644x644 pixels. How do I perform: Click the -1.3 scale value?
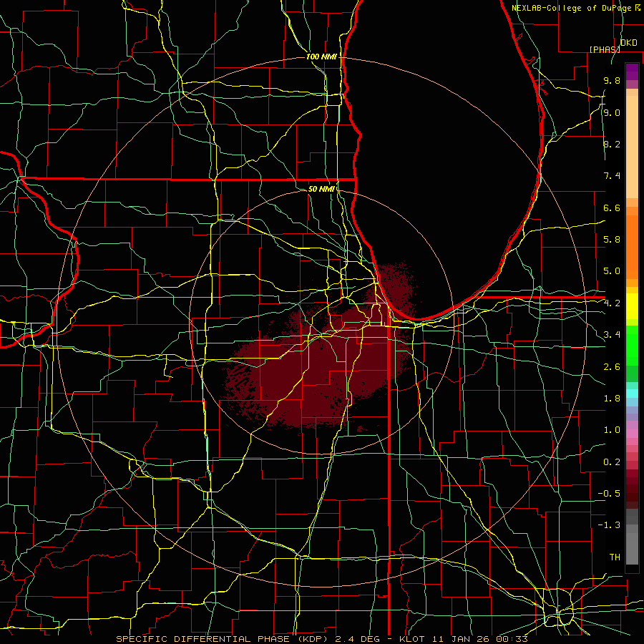tap(609, 525)
